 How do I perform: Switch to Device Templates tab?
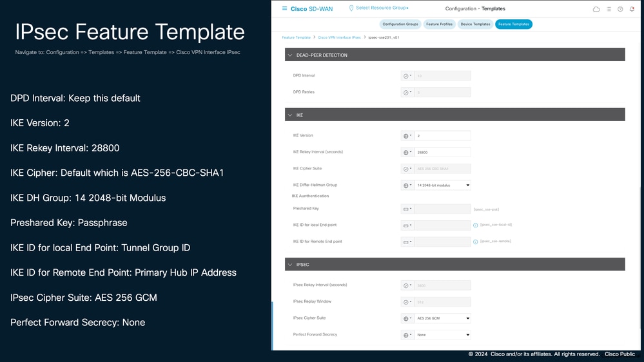pyautogui.click(x=475, y=24)
